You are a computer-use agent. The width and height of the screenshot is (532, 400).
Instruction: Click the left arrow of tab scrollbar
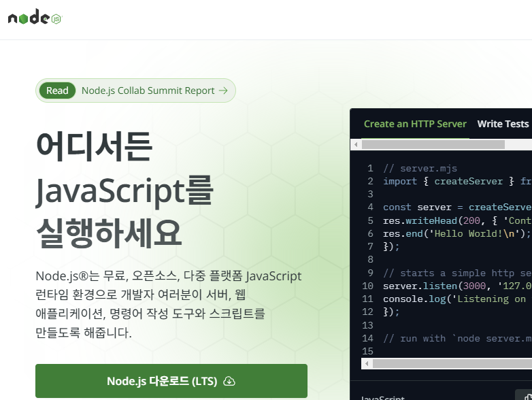(356, 144)
